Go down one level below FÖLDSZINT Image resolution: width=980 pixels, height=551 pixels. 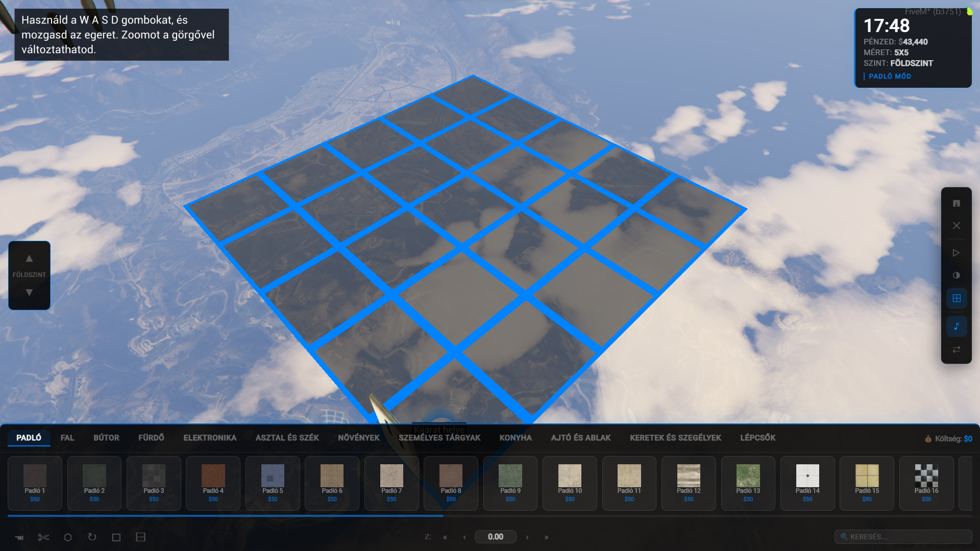(x=29, y=292)
